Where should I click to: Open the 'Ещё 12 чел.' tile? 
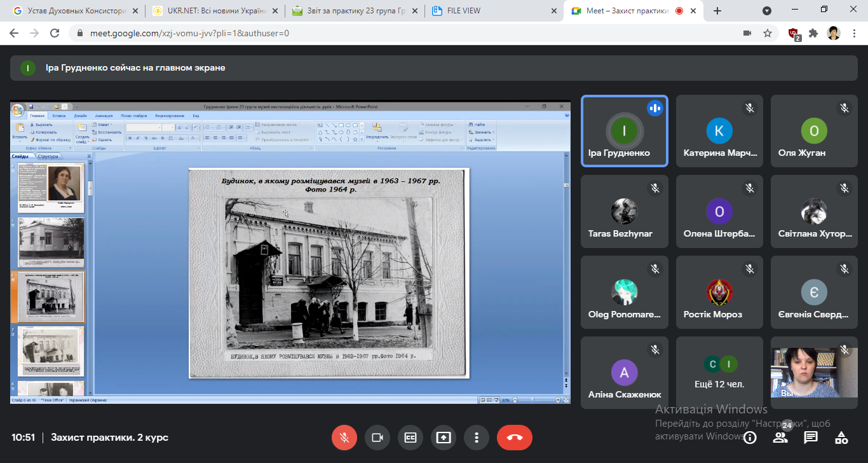[719, 373]
